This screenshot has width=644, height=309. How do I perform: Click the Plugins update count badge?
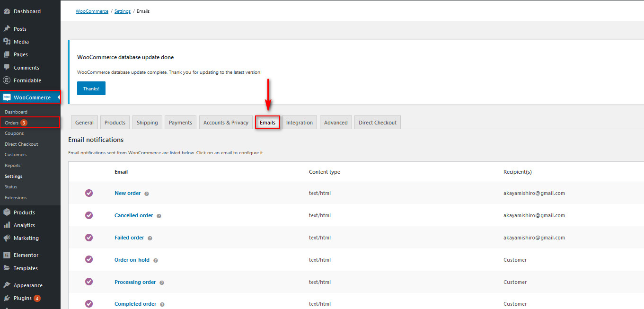(37, 298)
